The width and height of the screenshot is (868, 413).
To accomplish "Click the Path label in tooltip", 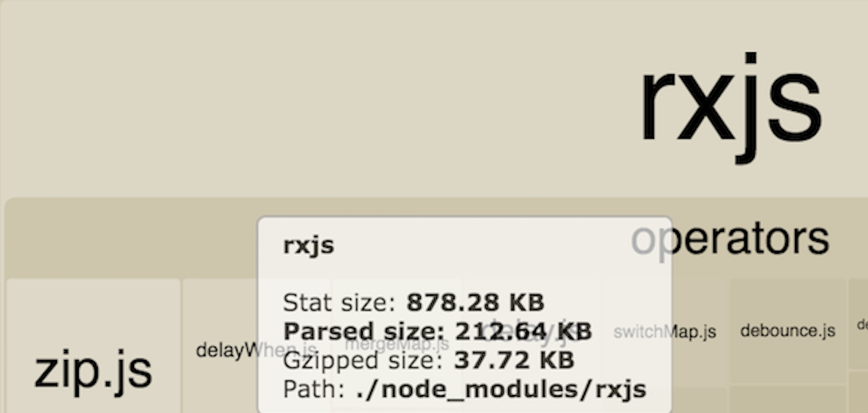I will click(313, 389).
